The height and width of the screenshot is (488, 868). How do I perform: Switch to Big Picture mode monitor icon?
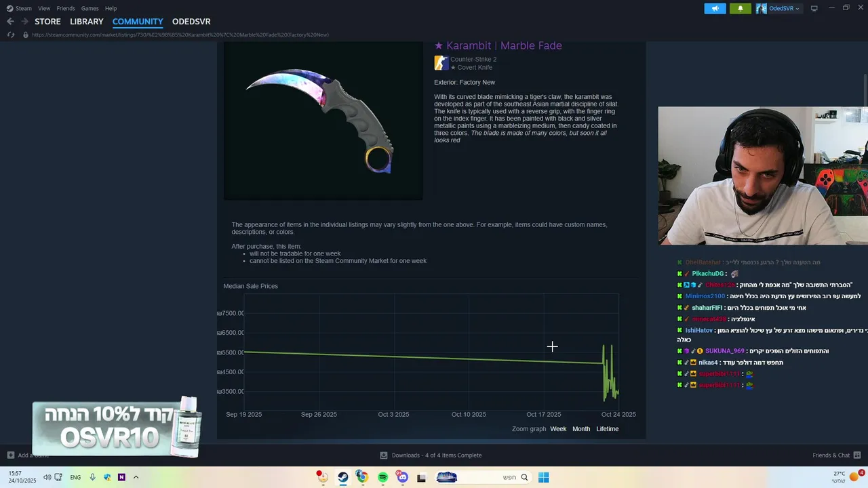[814, 8]
